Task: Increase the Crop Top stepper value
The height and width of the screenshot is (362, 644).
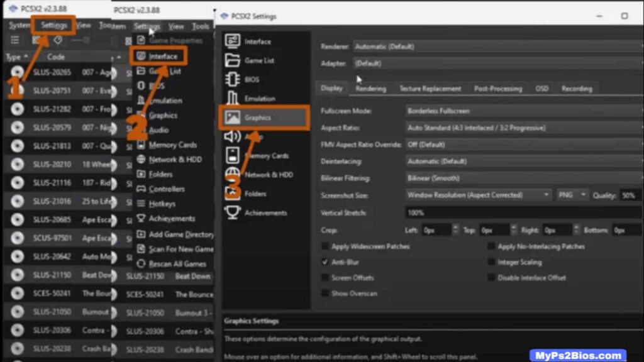Action: point(513,227)
